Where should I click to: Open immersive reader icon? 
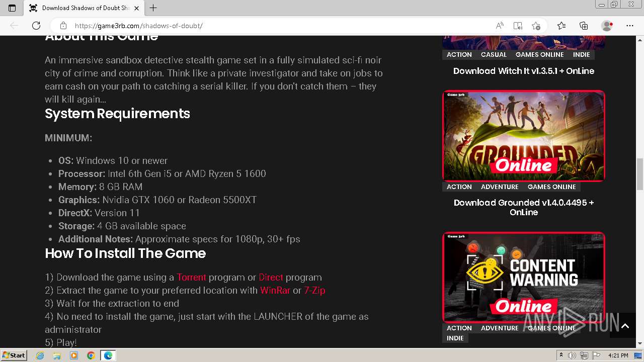click(x=518, y=26)
